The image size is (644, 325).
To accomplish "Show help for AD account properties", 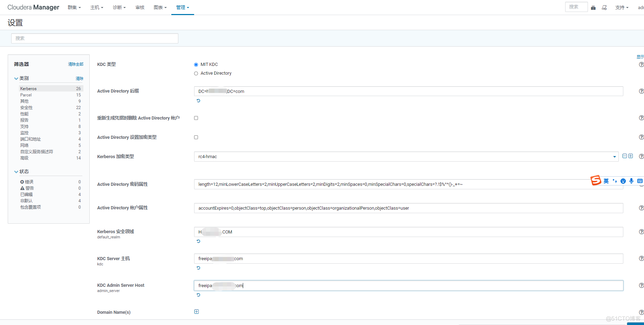I will tap(641, 208).
